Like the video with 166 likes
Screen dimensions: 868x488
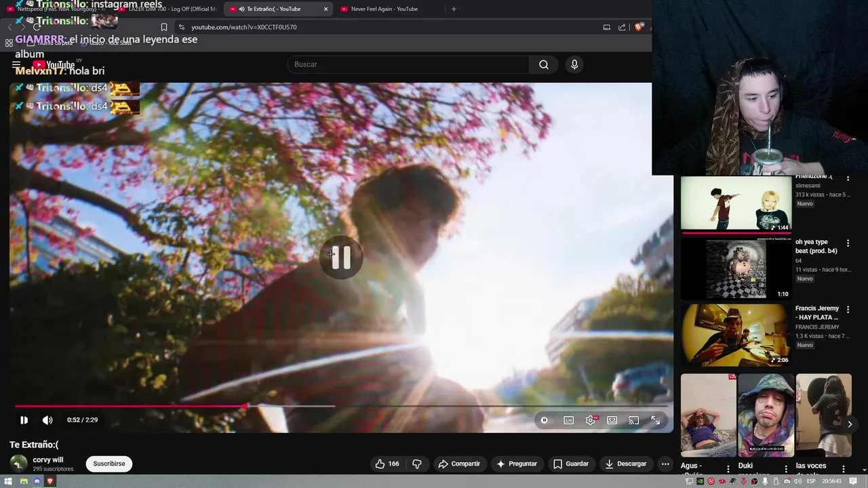click(x=387, y=464)
